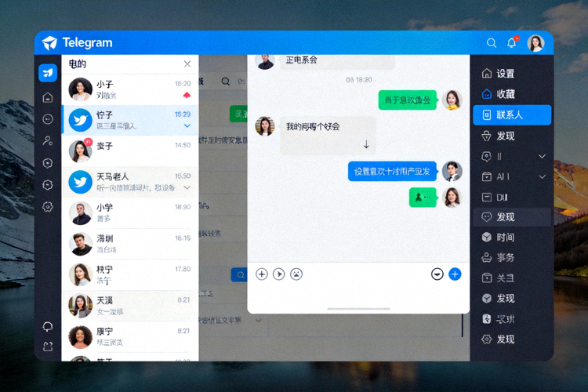
Task: Click the bottommost left sidebar icon
Action: [x=48, y=347]
